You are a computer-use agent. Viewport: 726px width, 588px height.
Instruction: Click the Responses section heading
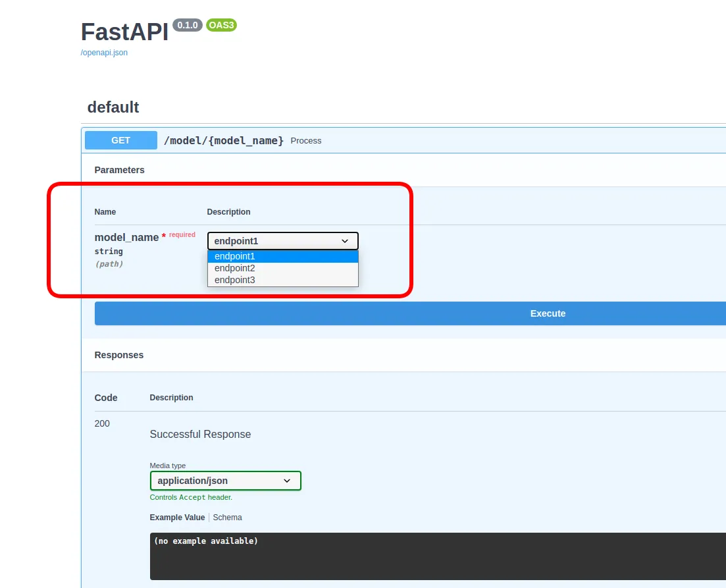119,355
